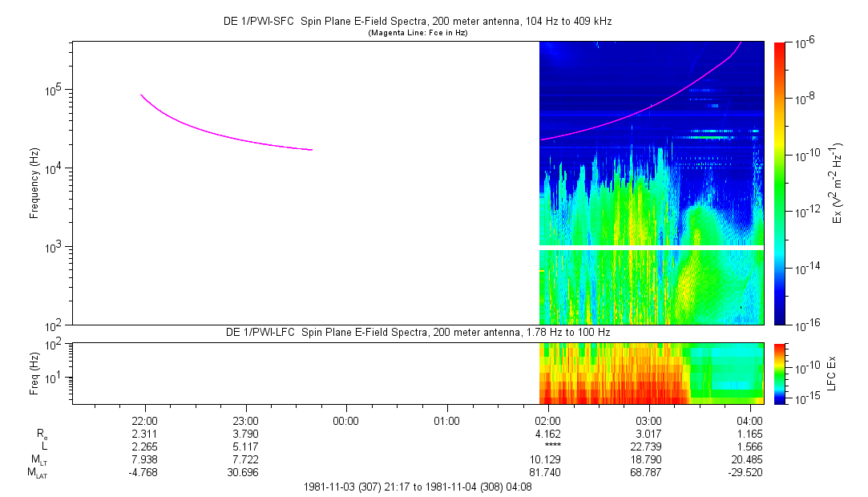Image resolution: width=868 pixels, height=497 pixels.
Task: Click the DE 1/PWI-LFC panel title
Action: click(417, 333)
